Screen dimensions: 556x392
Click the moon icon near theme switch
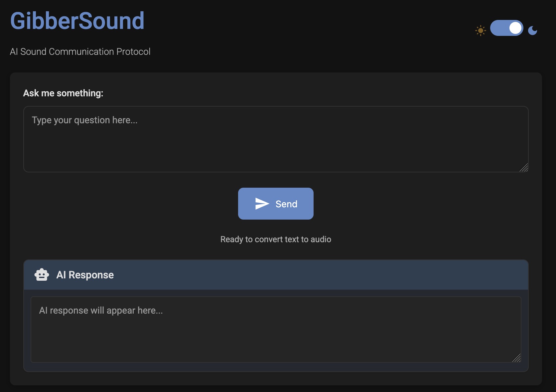(533, 30)
